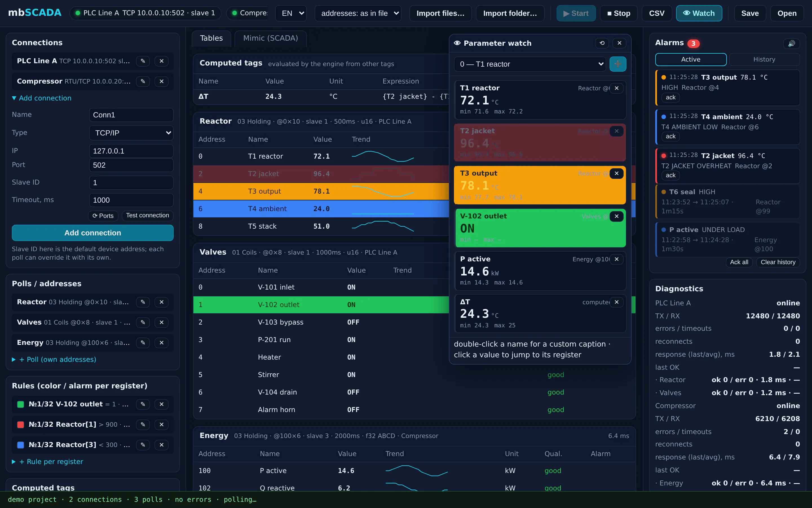Remove V-102 outlet watch card
Viewport: 812px width, 508px height.
click(x=616, y=216)
